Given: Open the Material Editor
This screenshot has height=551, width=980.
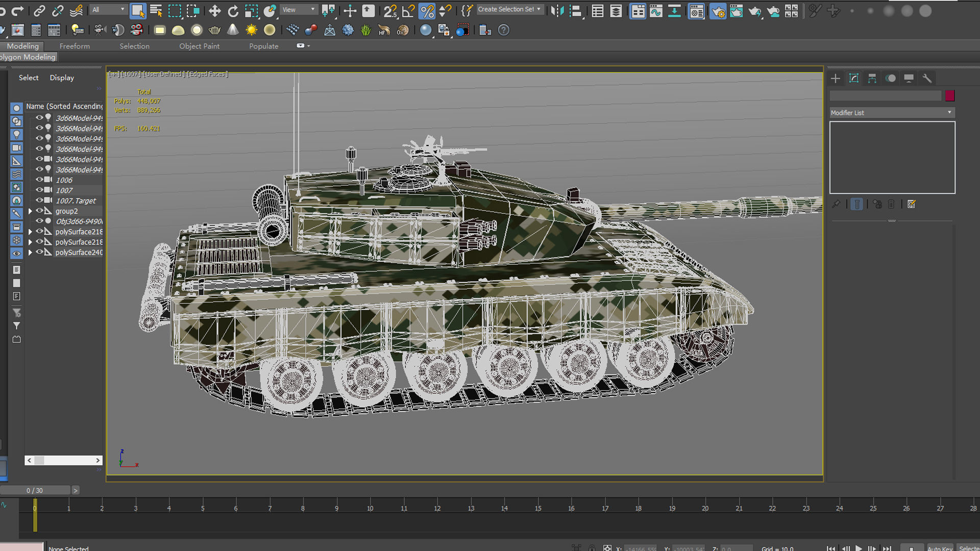Looking at the screenshot, I should coord(696,11).
